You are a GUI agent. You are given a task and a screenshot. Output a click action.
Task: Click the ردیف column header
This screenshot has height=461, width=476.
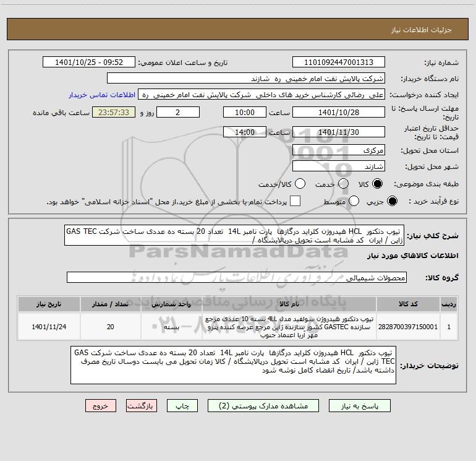point(449,304)
